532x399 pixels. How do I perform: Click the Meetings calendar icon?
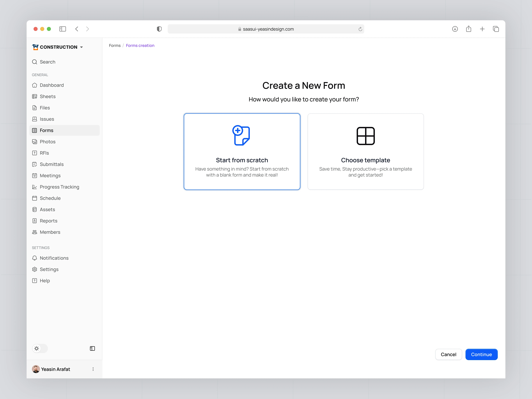[35, 176]
